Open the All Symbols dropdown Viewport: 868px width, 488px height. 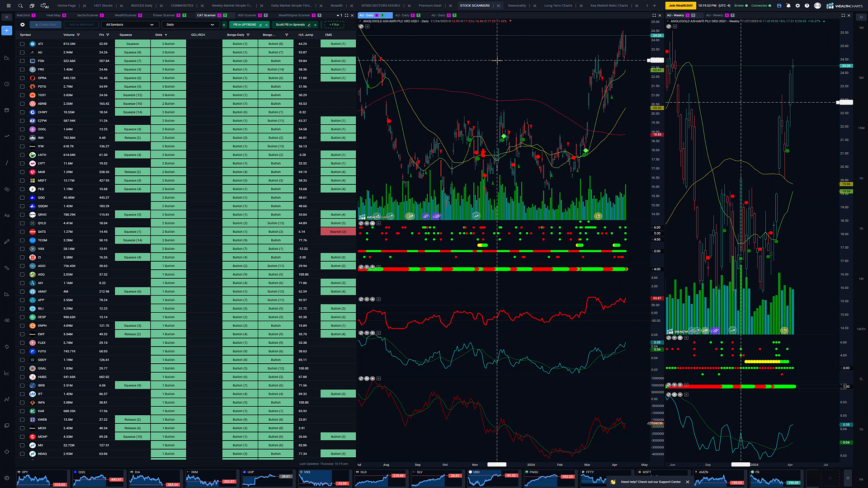pos(130,25)
